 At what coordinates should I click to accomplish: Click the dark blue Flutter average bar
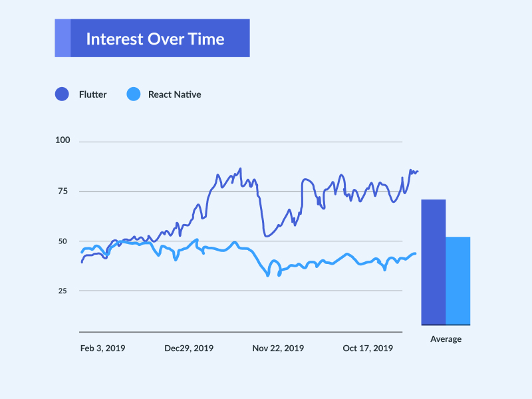pos(434,262)
